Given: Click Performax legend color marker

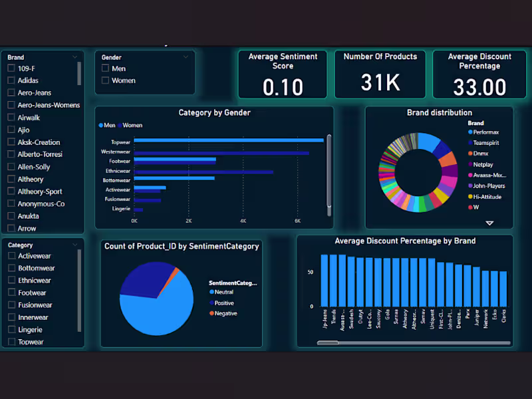Looking at the screenshot, I should tap(470, 132).
